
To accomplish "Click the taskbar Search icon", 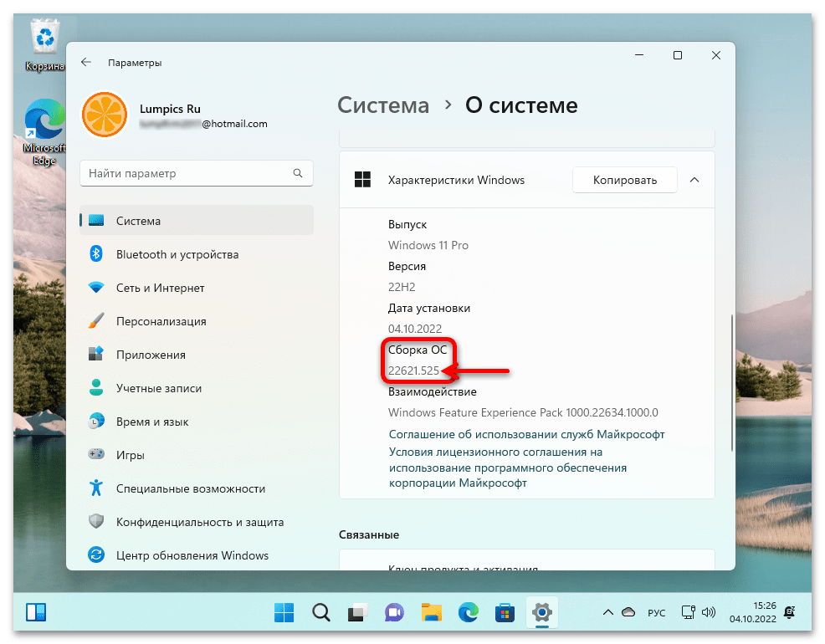I will click(x=321, y=612).
